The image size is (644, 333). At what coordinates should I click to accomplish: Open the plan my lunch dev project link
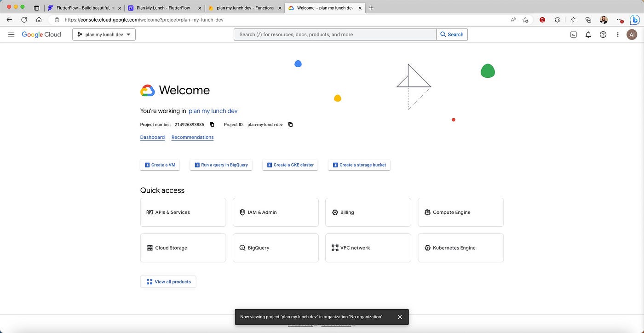213,111
